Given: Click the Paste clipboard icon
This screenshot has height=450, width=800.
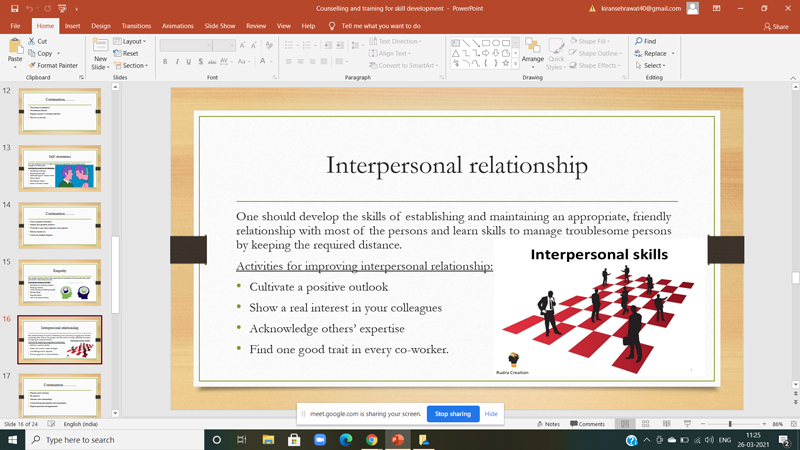Looking at the screenshot, I should click(15, 50).
